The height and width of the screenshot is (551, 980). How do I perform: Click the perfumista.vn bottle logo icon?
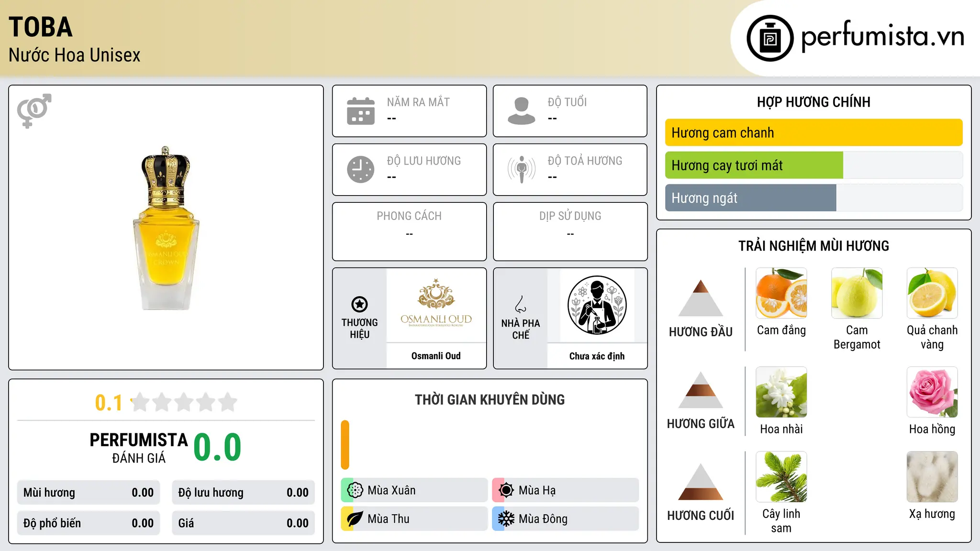tap(770, 38)
